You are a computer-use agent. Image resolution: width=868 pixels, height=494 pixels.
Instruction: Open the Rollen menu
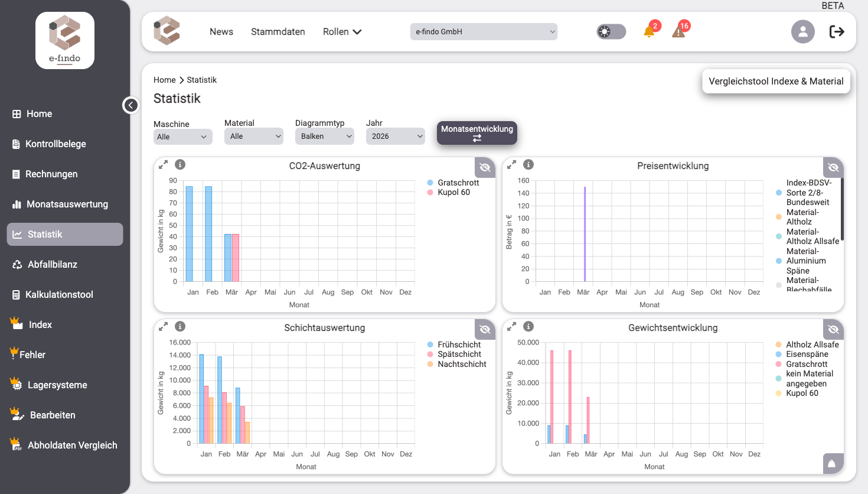(342, 32)
